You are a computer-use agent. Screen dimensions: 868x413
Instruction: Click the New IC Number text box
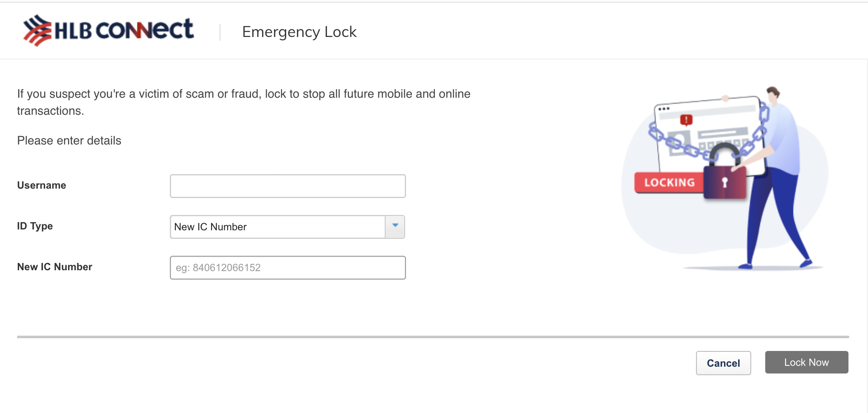point(287,267)
